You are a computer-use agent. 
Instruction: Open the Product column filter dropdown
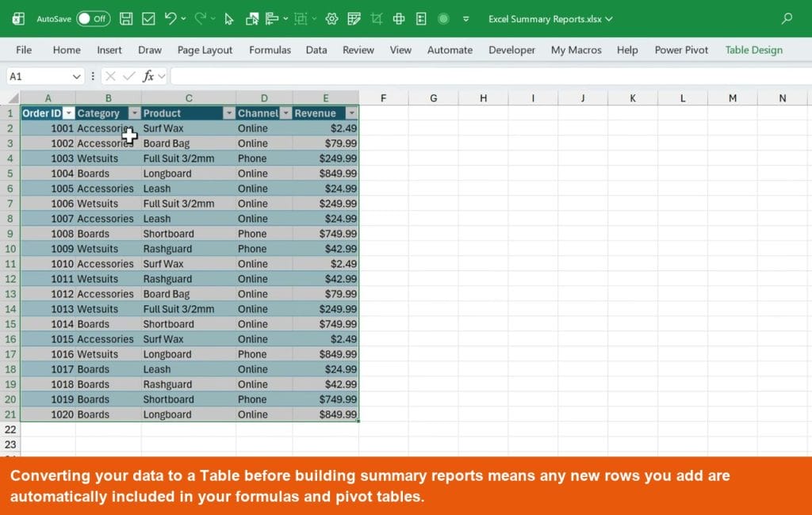tap(229, 113)
